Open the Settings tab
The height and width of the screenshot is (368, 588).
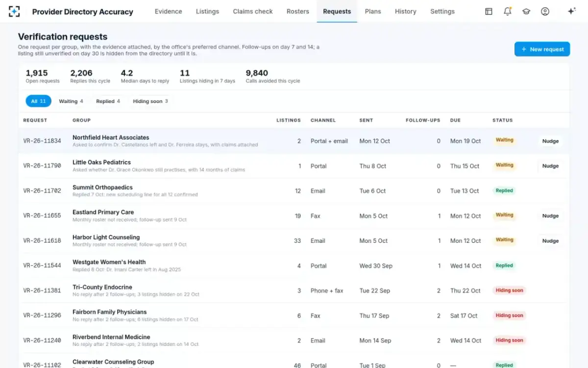pos(442,11)
